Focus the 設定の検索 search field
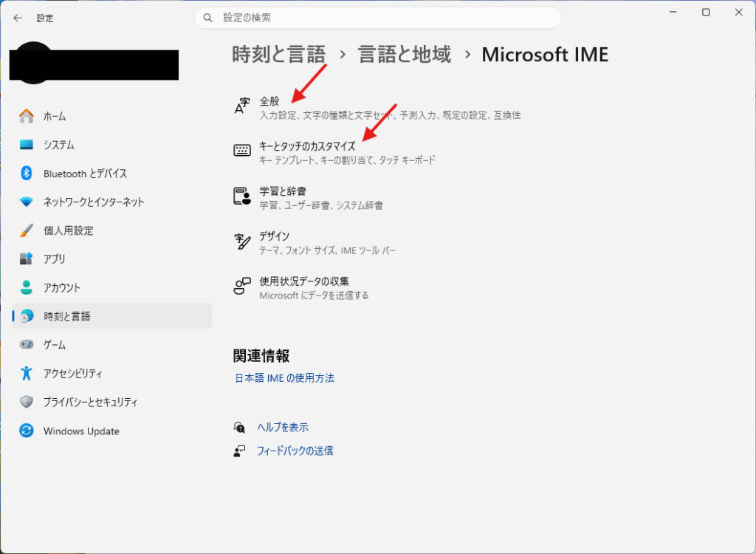This screenshot has height=554, width=756. (x=377, y=18)
